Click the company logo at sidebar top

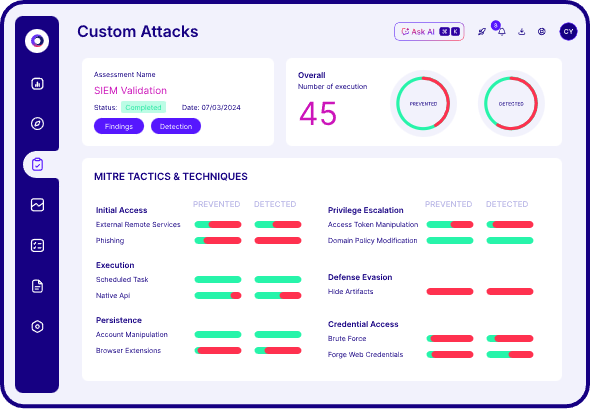tap(37, 41)
